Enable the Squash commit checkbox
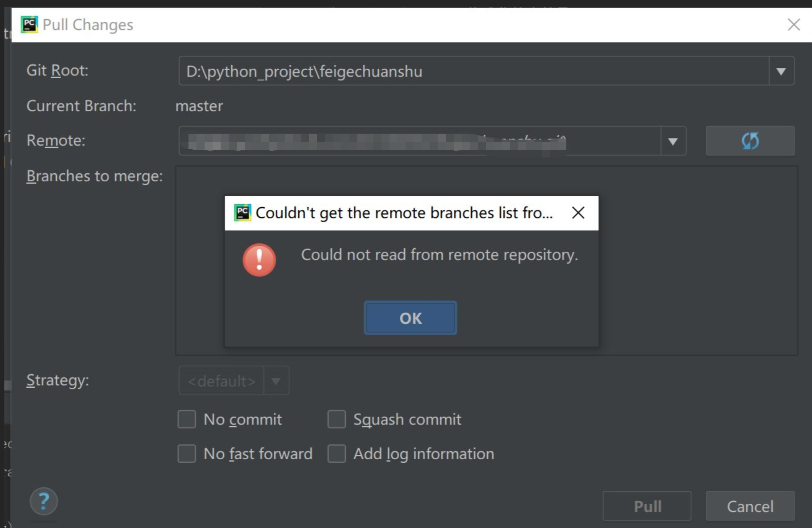The width and height of the screenshot is (812, 528). [x=336, y=419]
